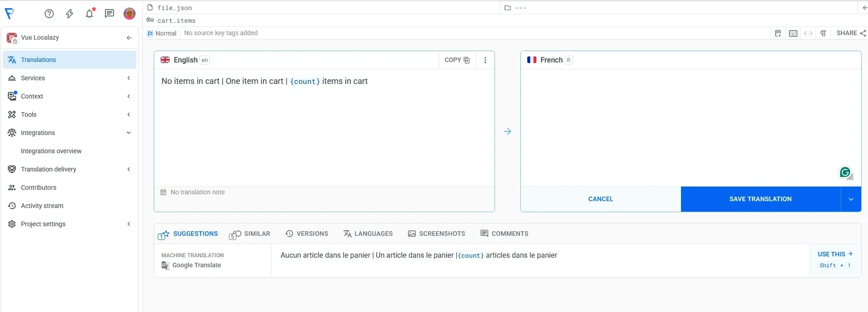Open the glossary notebook icon
Image resolution: width=868 pixels, height=312 pixels.
tap(778, 33)
